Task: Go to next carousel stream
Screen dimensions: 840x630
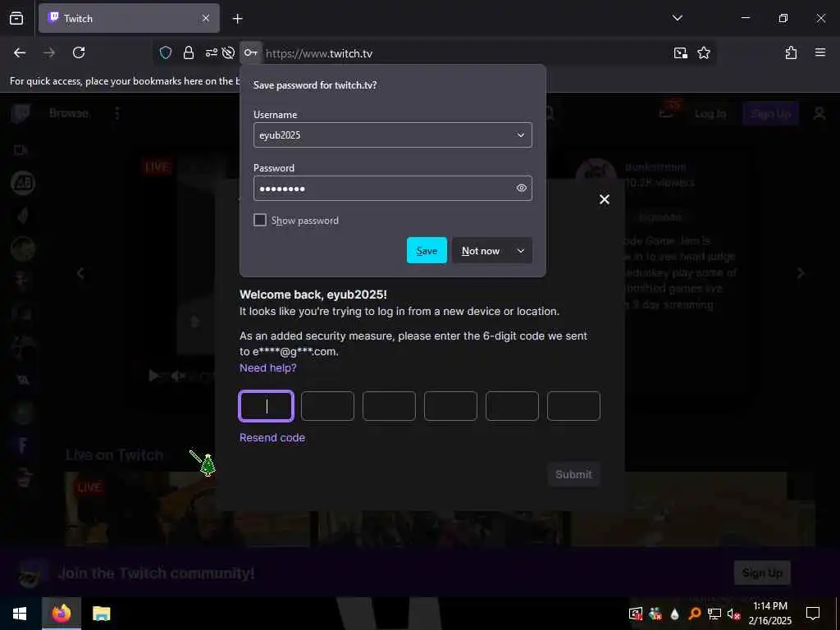Action: 801,273
